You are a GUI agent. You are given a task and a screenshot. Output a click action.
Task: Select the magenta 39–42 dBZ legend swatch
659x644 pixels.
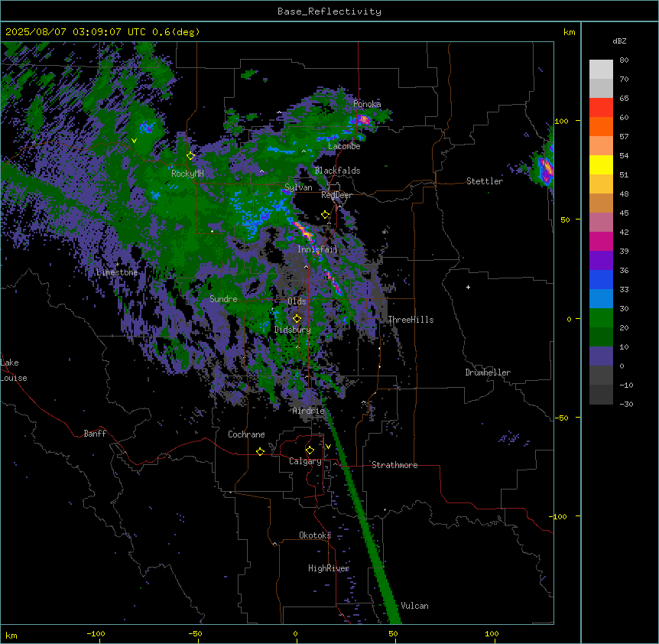pos(601,241)
